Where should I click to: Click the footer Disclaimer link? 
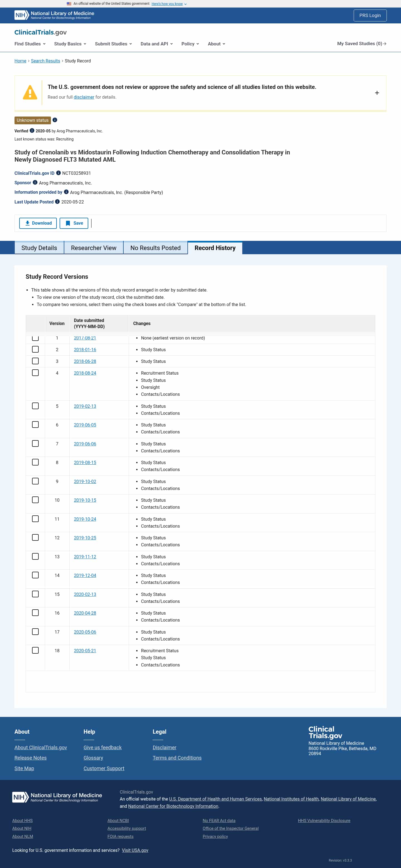[164, 747]
